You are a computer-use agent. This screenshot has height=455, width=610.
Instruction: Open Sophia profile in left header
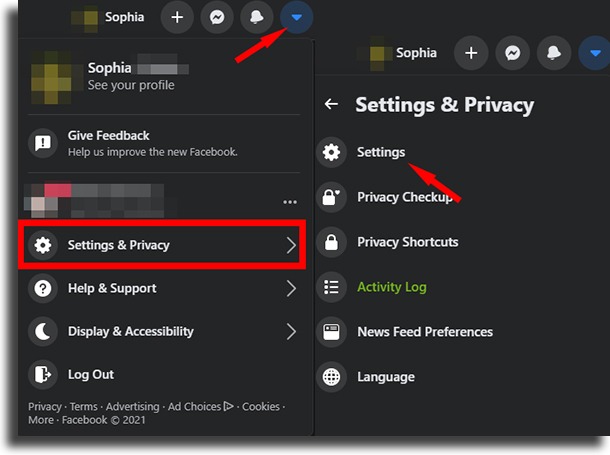point(108,17)
